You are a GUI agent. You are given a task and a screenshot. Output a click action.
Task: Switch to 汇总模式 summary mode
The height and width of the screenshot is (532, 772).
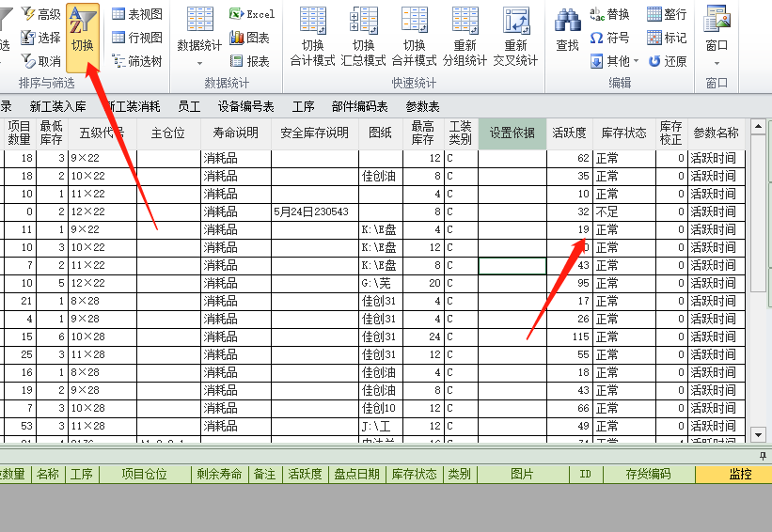[x=363, y=36]
